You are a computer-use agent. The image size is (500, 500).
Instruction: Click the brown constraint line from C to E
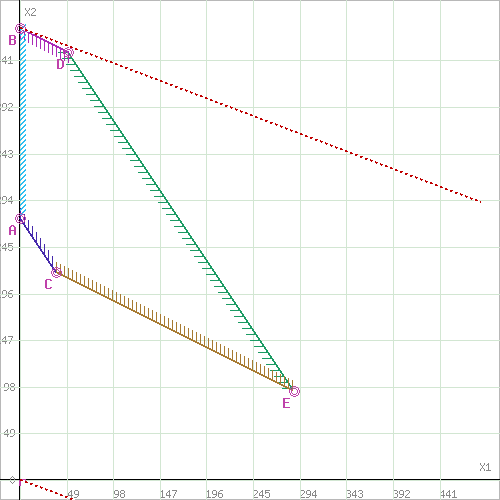tap(175, 332)
